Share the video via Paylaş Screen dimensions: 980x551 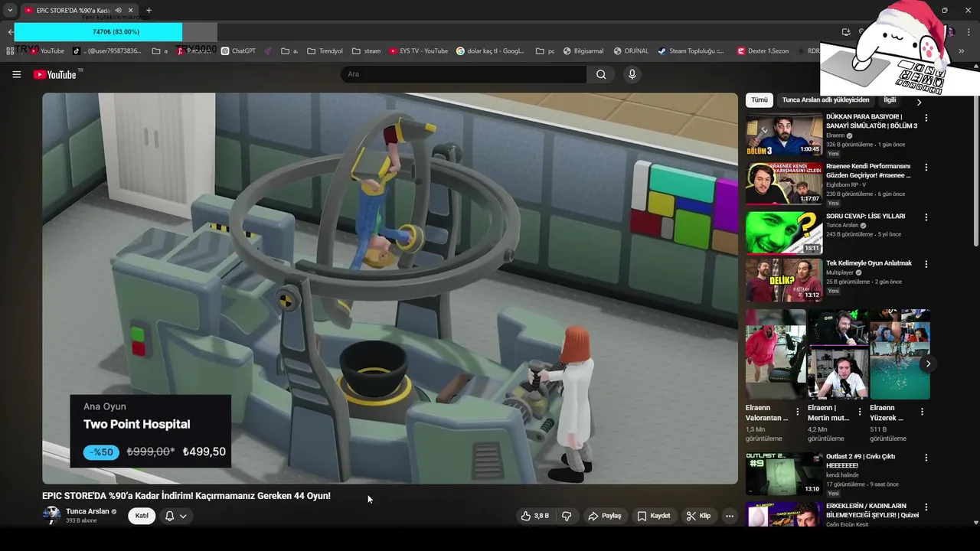point(604,516)
